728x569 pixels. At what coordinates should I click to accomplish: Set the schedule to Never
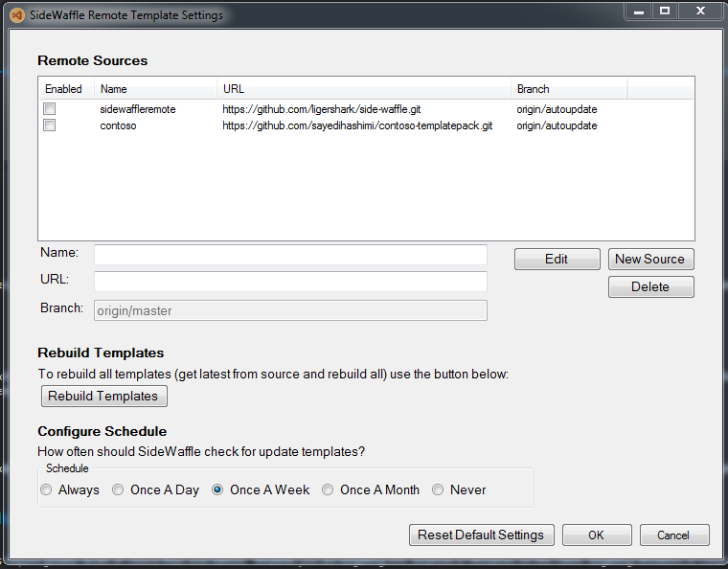(x=438, y=489)
